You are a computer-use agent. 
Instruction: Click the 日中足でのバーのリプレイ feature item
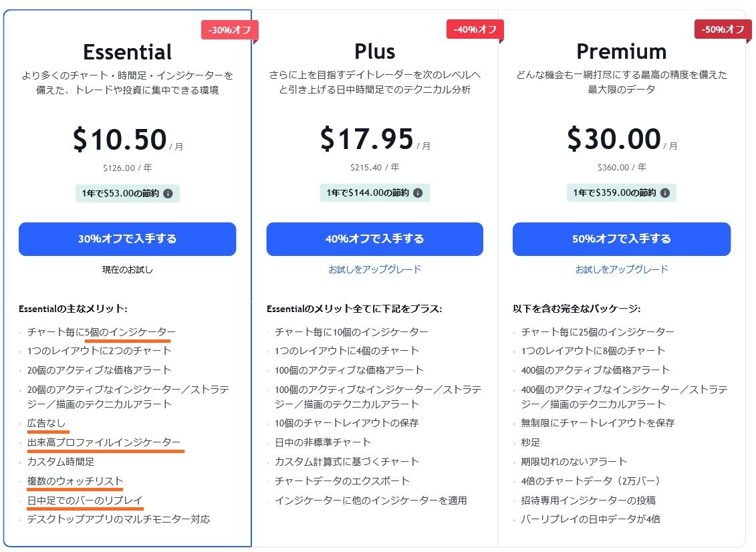(x=84, y=501)
